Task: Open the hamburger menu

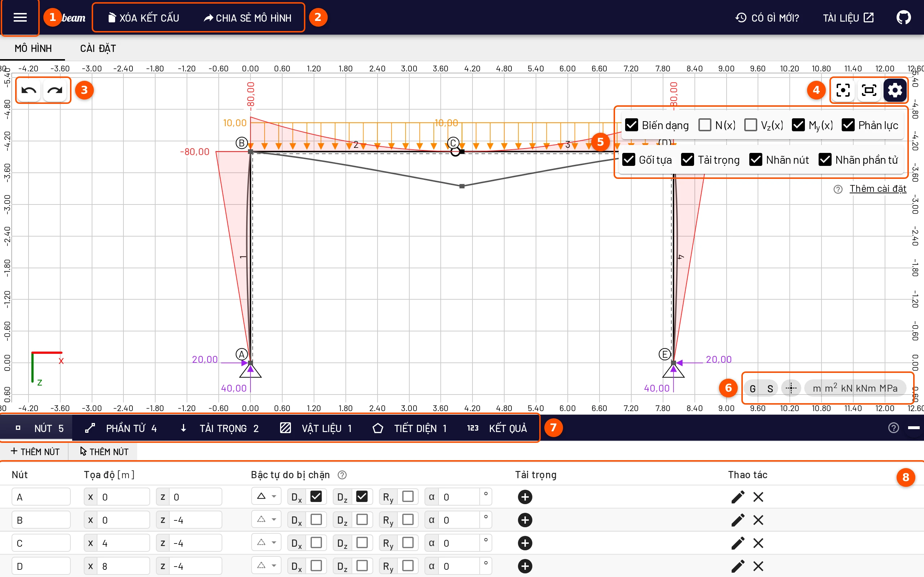Action: [x=20, y=18]
